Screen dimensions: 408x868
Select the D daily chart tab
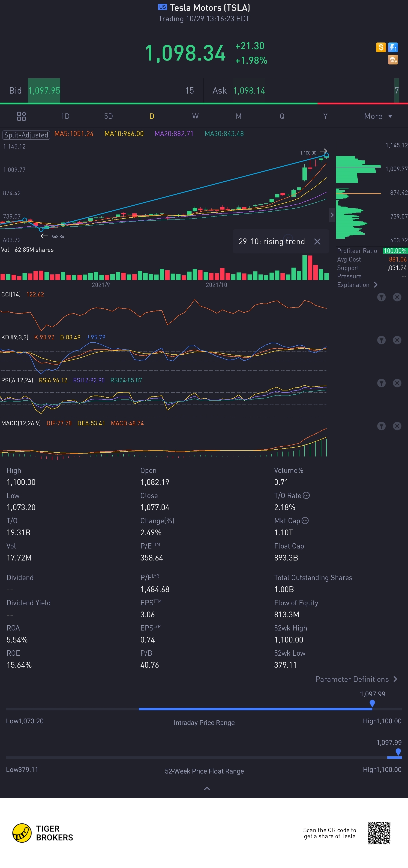[x=152, y=116]
